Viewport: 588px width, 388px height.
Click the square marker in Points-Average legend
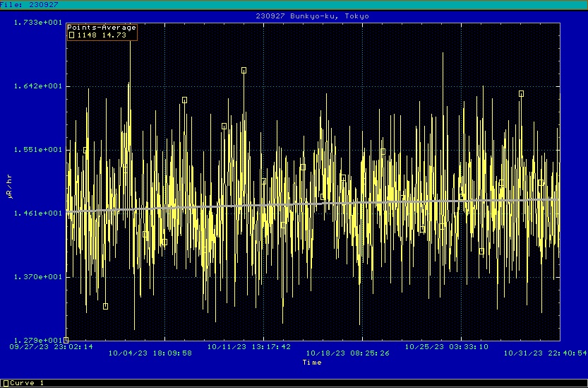[x=71, y=35]
